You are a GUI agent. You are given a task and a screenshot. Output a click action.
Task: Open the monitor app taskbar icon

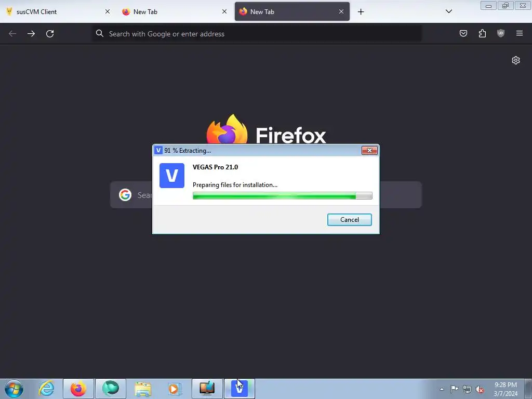click(207, 389)
